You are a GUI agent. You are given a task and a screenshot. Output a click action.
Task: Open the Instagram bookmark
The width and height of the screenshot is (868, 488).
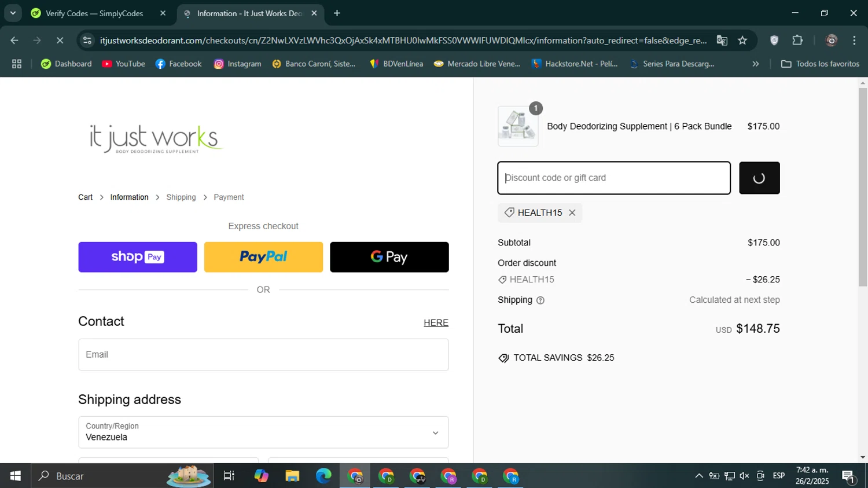point(237,64)
